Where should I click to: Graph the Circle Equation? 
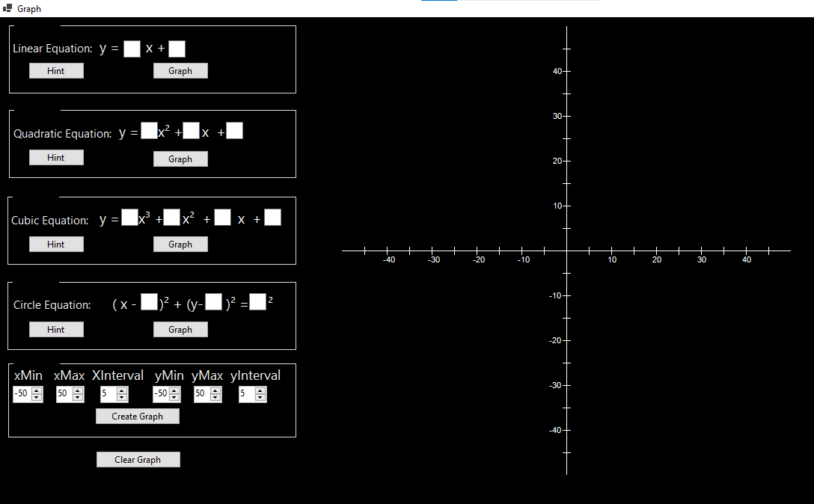pyautogui.click(x=180, y=329)
